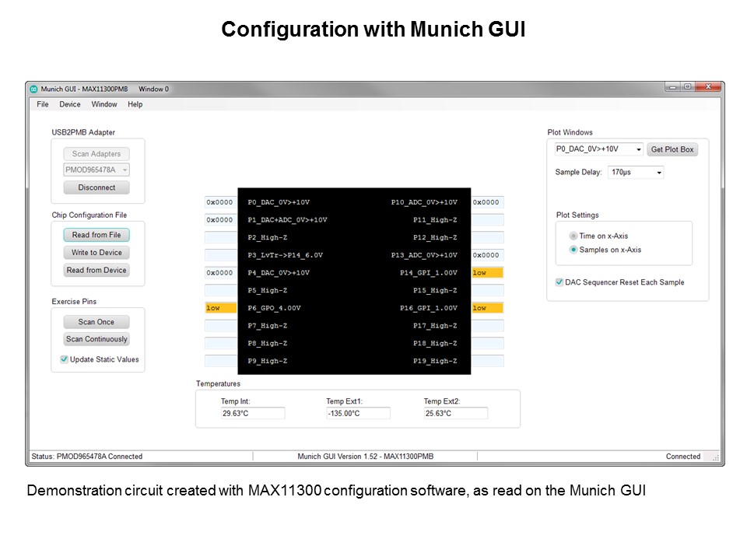Click the value field for P13_ADC_0V>+10V
The width and height of the screenshot is (747, 560).
[x=487, y=255]
